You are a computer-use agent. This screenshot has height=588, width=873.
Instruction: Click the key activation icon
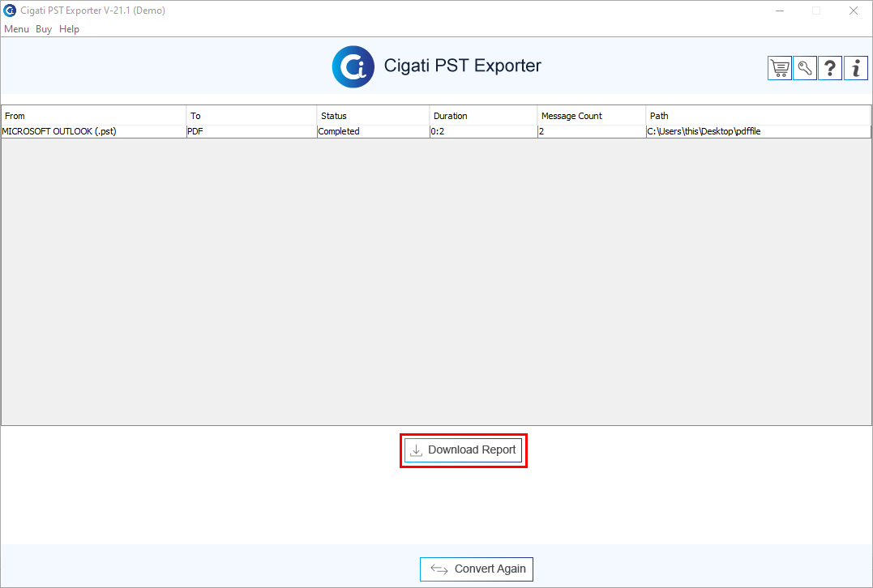point(805,68)
